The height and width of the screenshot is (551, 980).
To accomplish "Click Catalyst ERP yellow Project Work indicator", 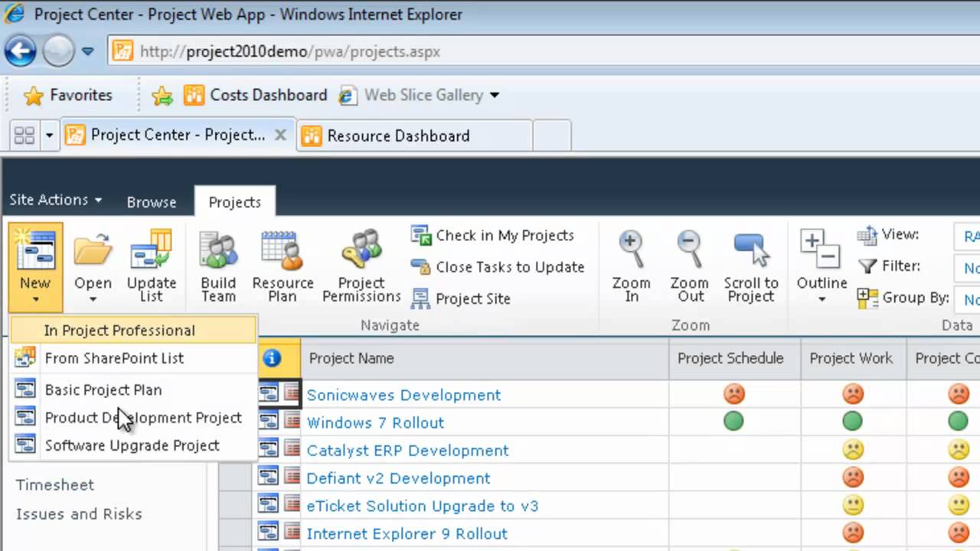I will click(x=852, y=449).
